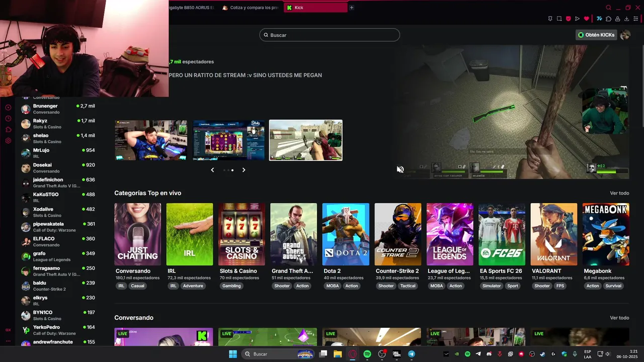The width and height of the screenshot is (644, 362).
Task: Click the Simulator tag under EA Sports FC 26
Action: 492,286
